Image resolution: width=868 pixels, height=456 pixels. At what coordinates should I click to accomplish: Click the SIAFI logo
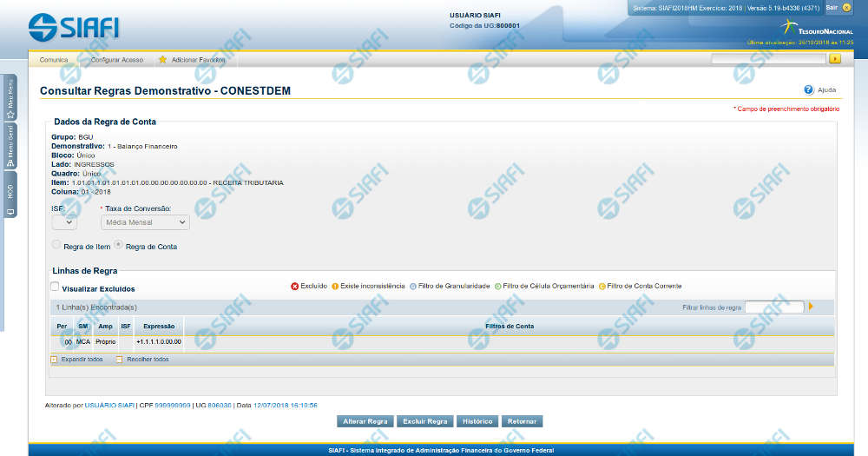[74, 27]
